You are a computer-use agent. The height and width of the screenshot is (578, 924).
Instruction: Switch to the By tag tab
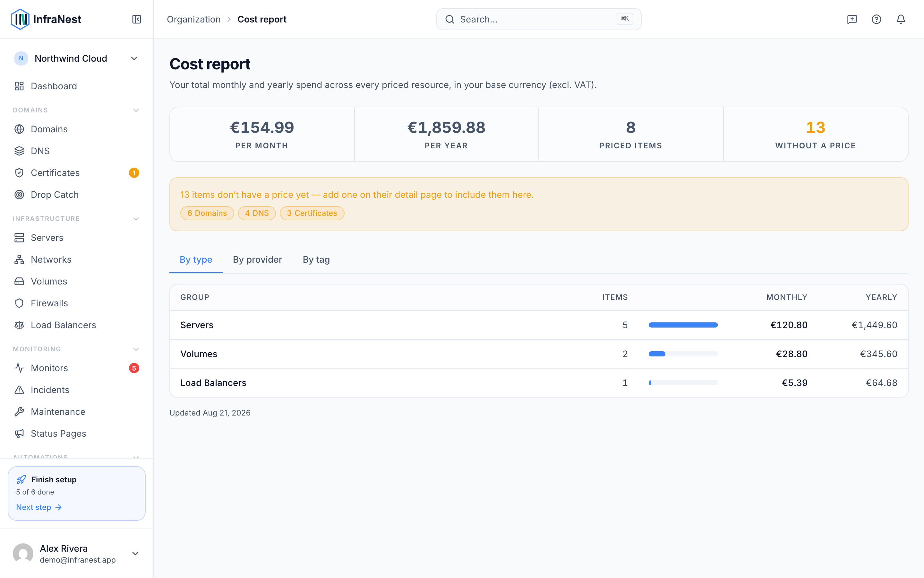coord(316,259)
